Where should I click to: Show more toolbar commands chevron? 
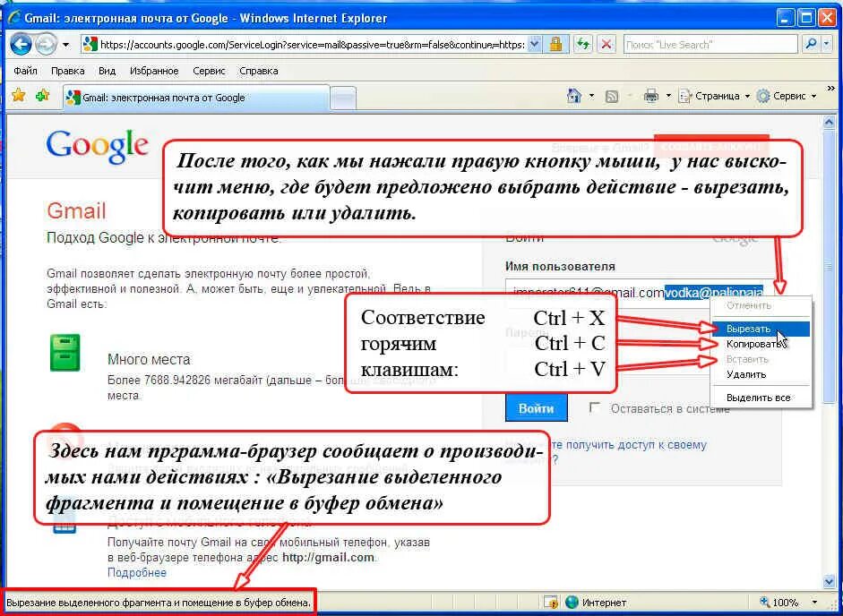pos(831,88)
